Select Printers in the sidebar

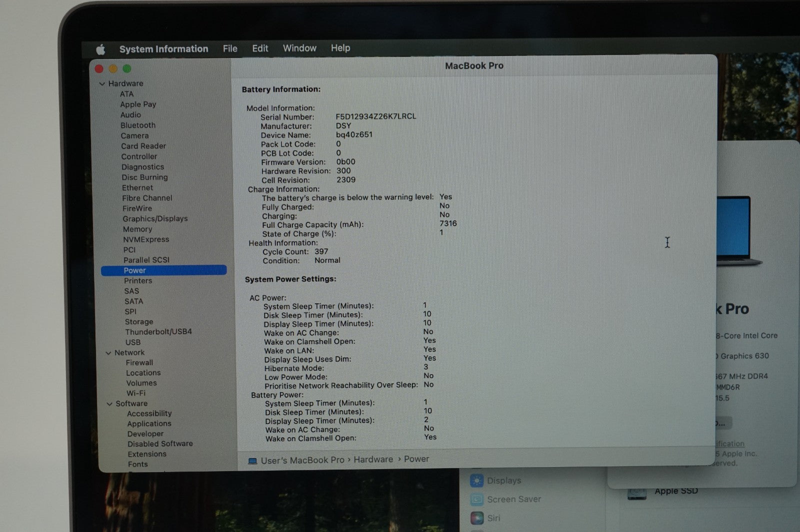click(x=138, y=281)
